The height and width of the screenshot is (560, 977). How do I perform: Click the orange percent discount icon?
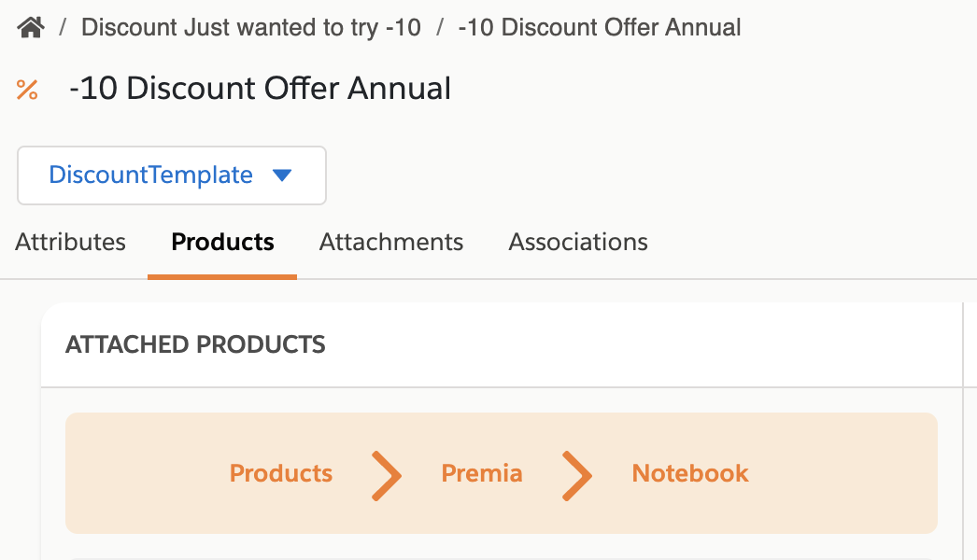click(x=27, y=90)
